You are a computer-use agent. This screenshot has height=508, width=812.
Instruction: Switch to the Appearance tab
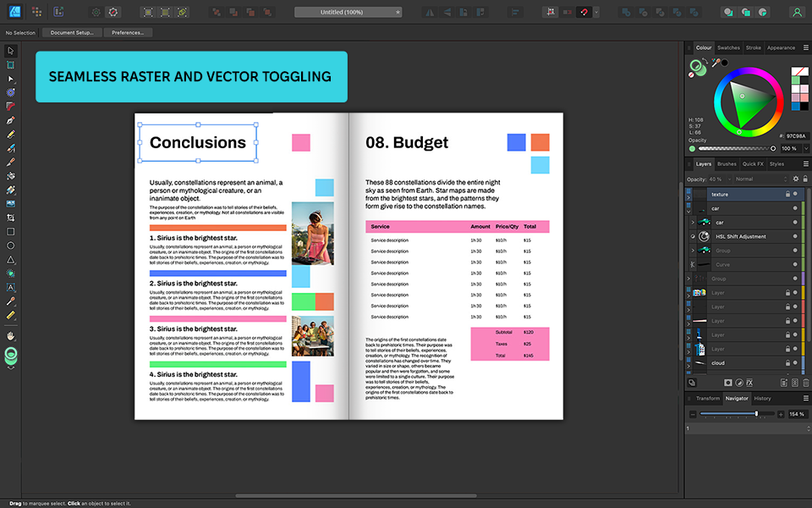tap(781, 47)
